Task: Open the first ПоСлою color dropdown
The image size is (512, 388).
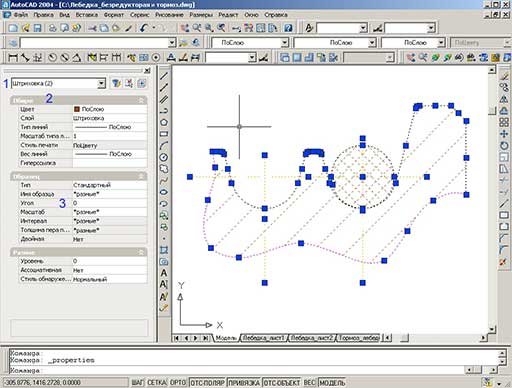Action: (x=284, y=43)
